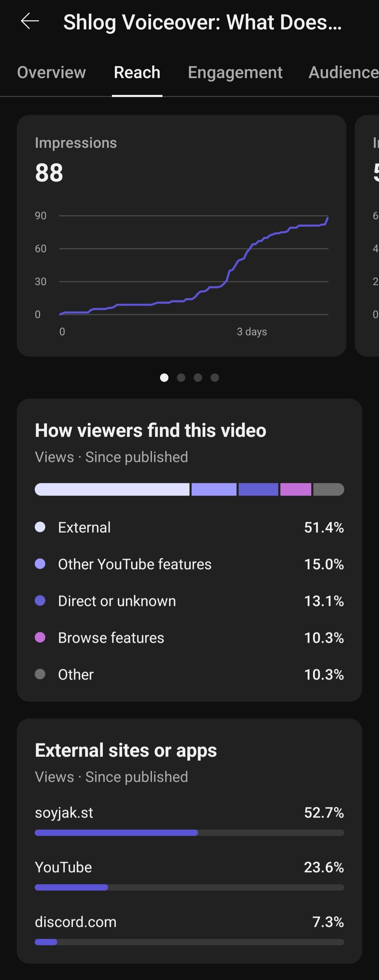379x980 pixels.
Task: Select the fourth carousel page dot
Action: click(x=215, y=377)
